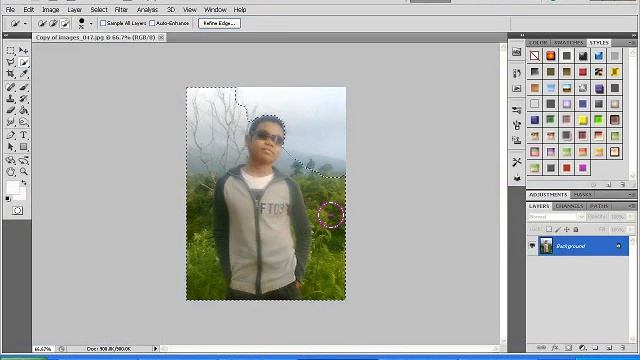Open the Select menu

[99, 9]
